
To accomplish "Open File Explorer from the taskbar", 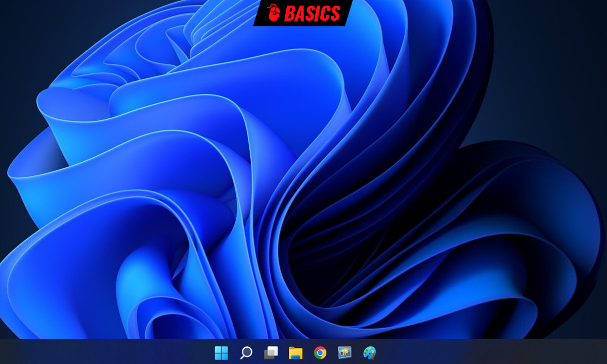I will (296, 352).
